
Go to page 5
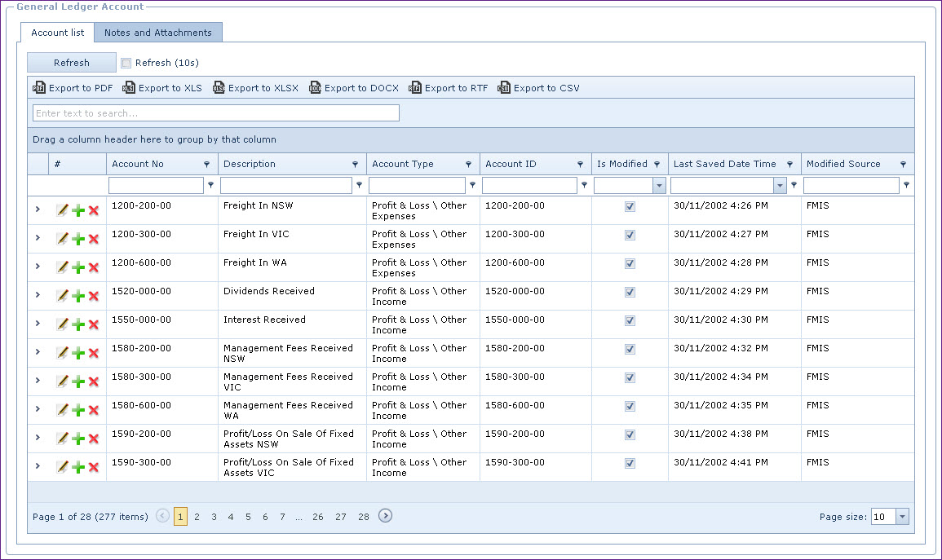coord(248,517)
